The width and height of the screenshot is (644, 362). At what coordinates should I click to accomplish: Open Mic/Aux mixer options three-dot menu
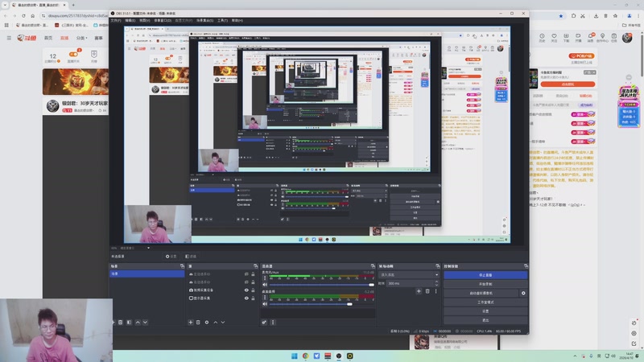[x=265, y=278]
